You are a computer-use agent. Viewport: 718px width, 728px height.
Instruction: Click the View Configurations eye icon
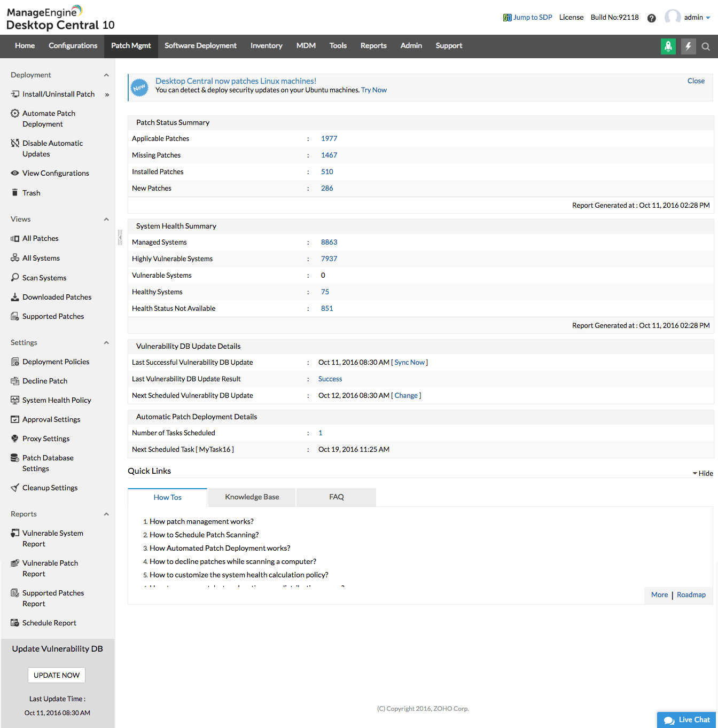coord(15,173)
